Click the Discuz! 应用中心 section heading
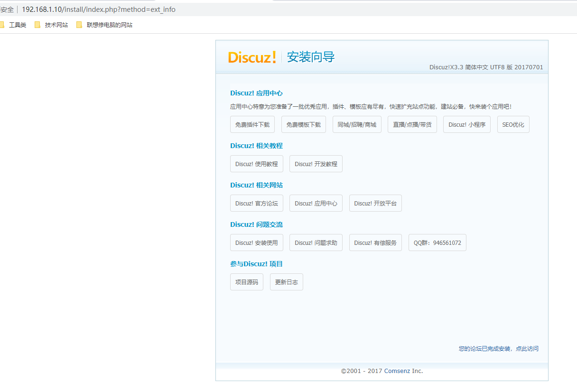577x392 pixels. [x=257, y=93]
